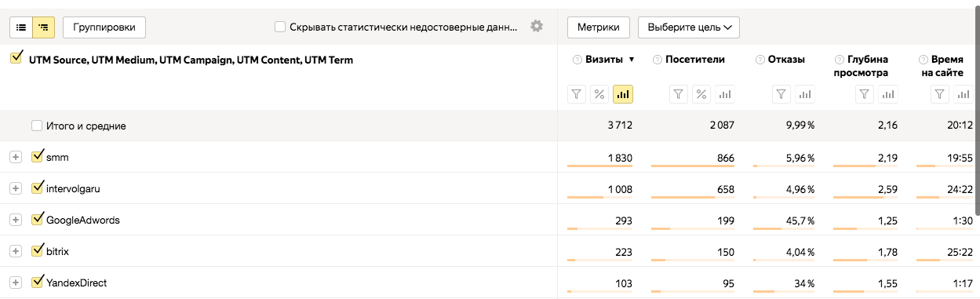Screen dimensions: 980x299
Task: Click smm visits value 1 830
Action: tap(619, 157)
